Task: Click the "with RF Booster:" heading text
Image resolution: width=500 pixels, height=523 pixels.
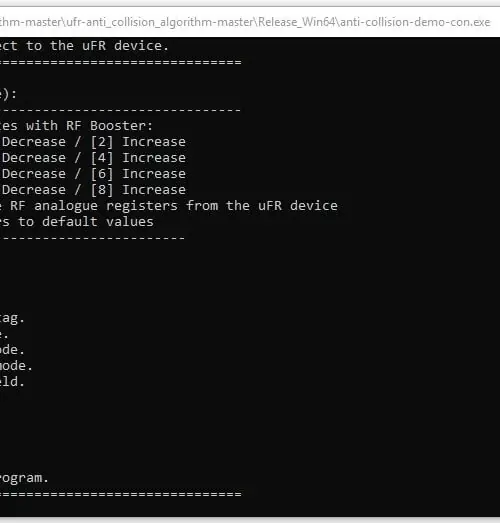Action: (89, 126)
